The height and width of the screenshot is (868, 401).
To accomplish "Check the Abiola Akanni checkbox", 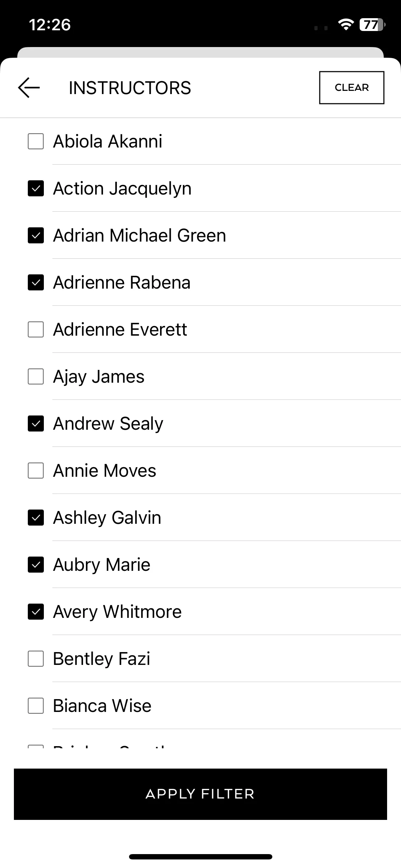I will [36, 141].
